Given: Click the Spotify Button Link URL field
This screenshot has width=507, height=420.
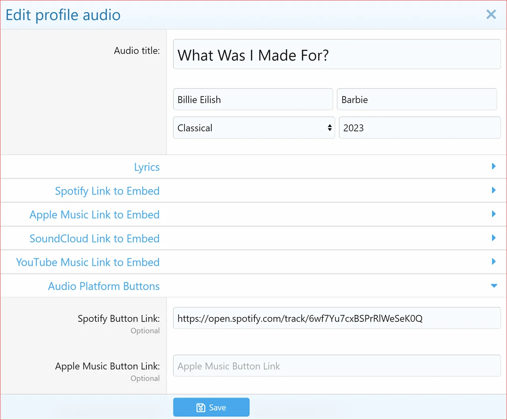Looking at the screenshot, I should point(336,318).
